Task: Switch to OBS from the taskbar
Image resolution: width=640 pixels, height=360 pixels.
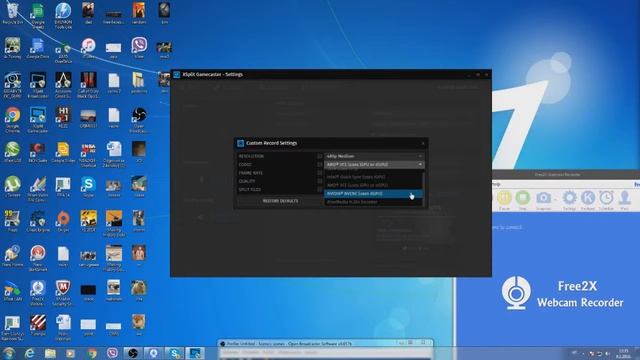Action: 133,353
